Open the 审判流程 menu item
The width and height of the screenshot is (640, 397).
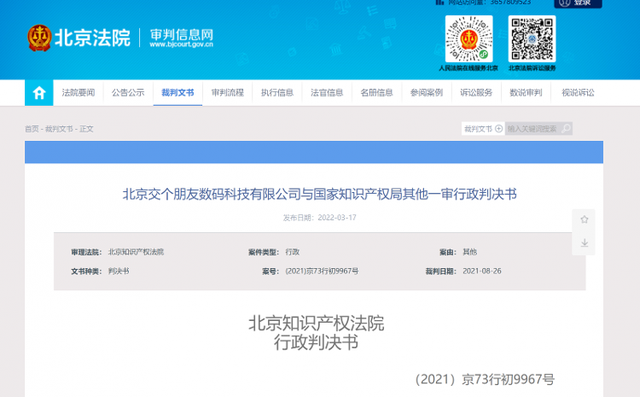(x=227, y=93)
